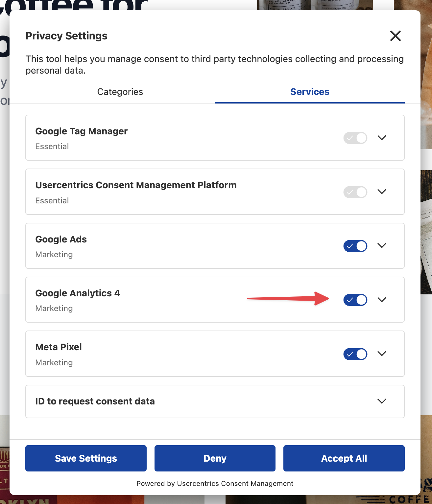Click the Google Tag Manager title
Viewport: 432px width, 504px height.
[x=82, y=131]
